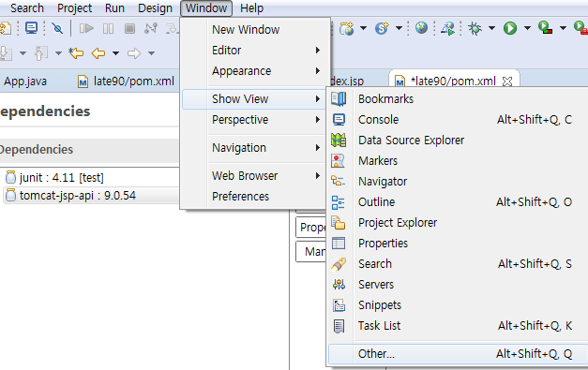Open the Debug dropdown arrow
The height and width of the screenshot is (370, 588).
491,28
